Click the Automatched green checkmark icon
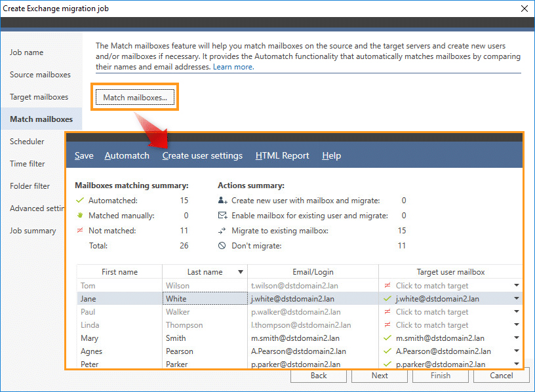The width and height of the screenshot is (535, 392). click(x=80, y=201)
